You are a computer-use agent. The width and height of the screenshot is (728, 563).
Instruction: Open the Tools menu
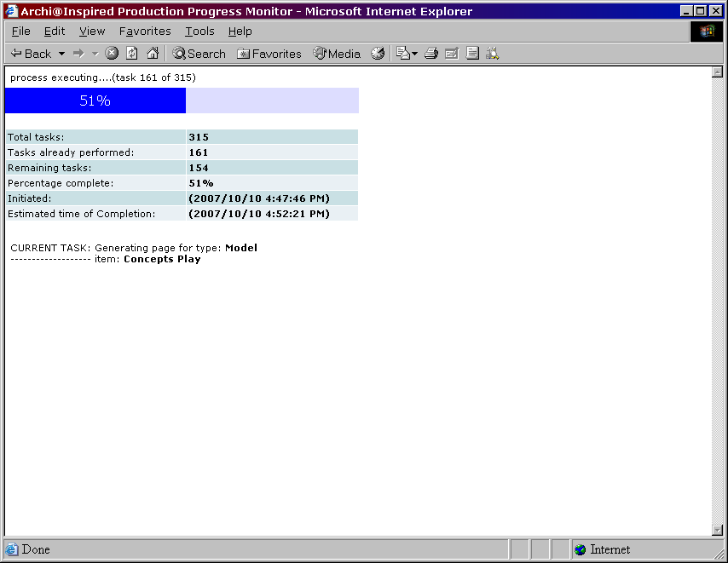click(x=199, y=32)
